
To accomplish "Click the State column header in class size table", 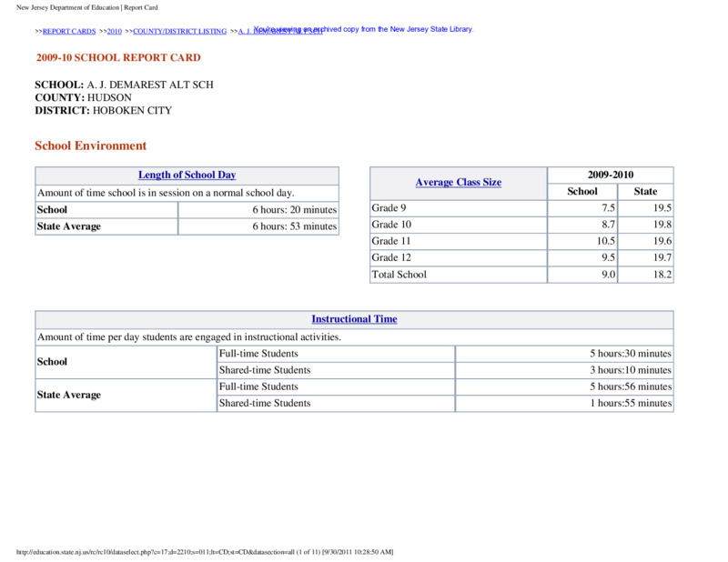I will 645,192.
